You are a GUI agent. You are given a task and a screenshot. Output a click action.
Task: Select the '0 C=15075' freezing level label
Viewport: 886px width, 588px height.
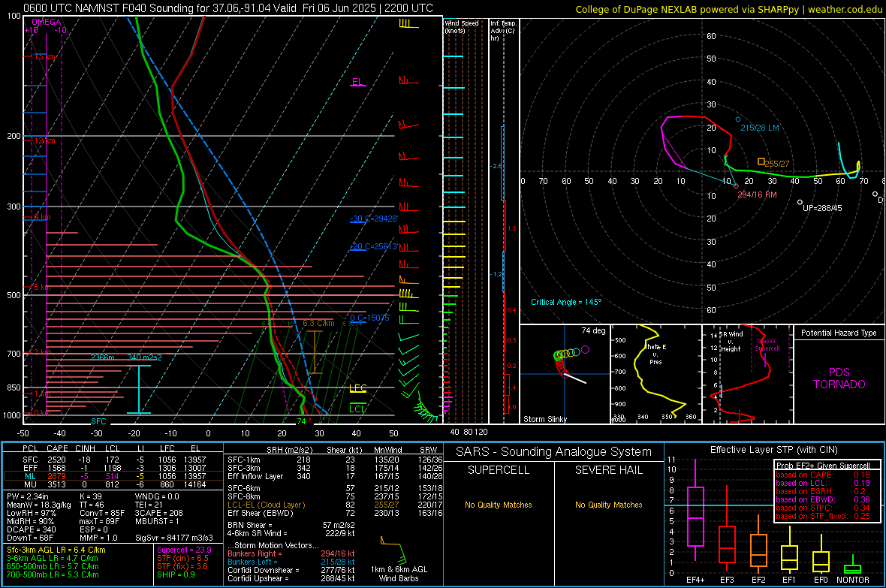[x=369, y=318]
